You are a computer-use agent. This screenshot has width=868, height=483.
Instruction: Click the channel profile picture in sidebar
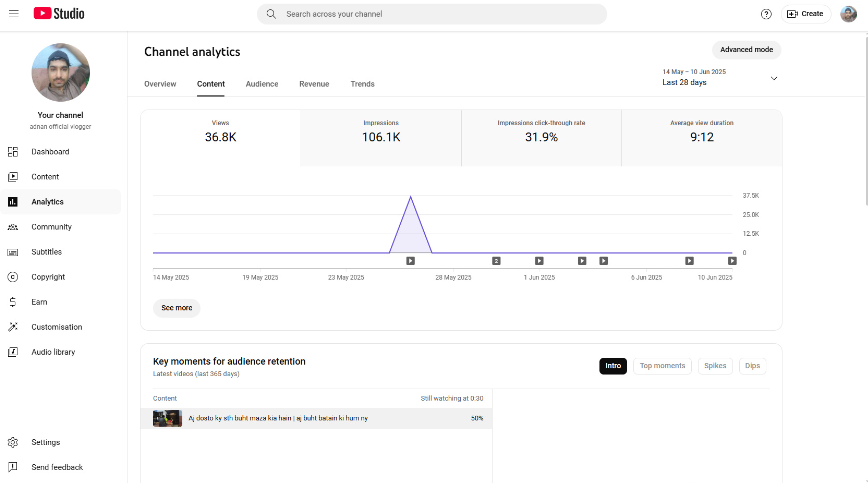pos(60,72)
